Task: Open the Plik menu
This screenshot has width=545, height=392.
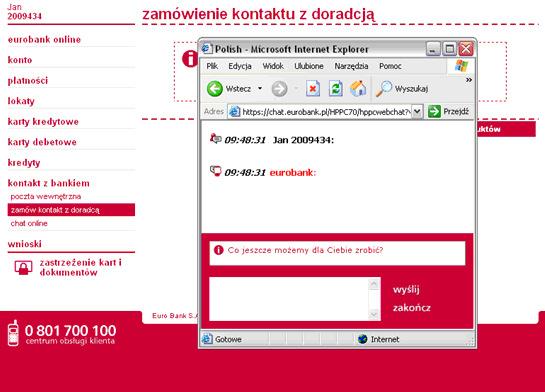Action: click(x=212, y=66)
